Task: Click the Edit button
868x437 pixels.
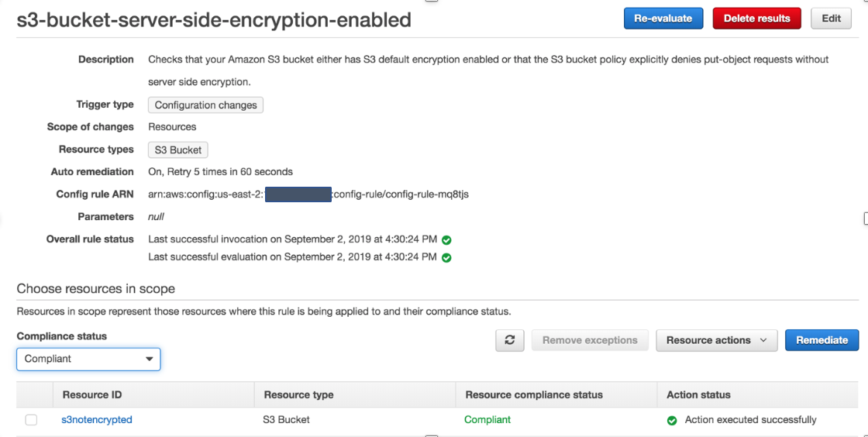Action: [x=831, y=19]
